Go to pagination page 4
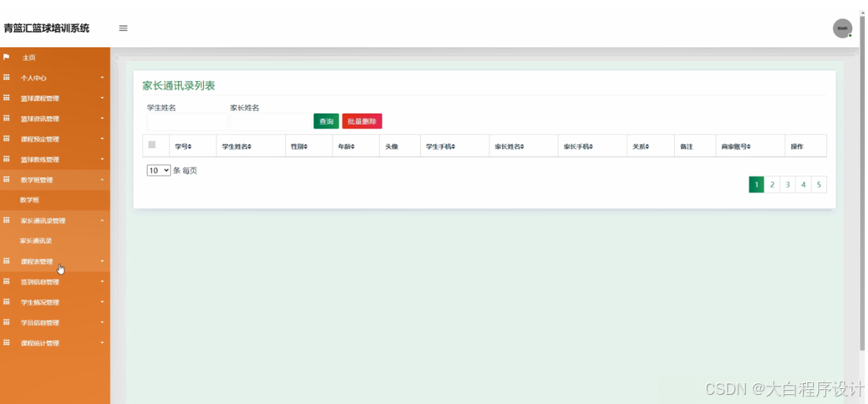This screenshot has height=404, width=868. [x=803, y=185]
